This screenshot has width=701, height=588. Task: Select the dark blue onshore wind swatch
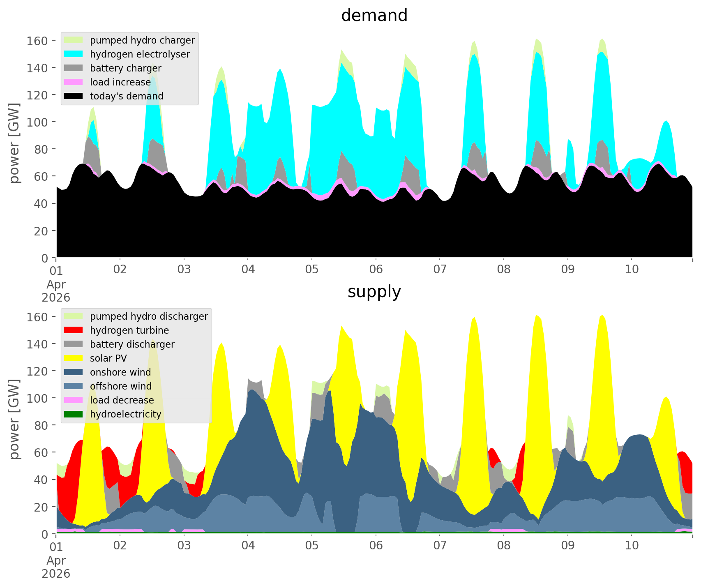coord(74,372)
